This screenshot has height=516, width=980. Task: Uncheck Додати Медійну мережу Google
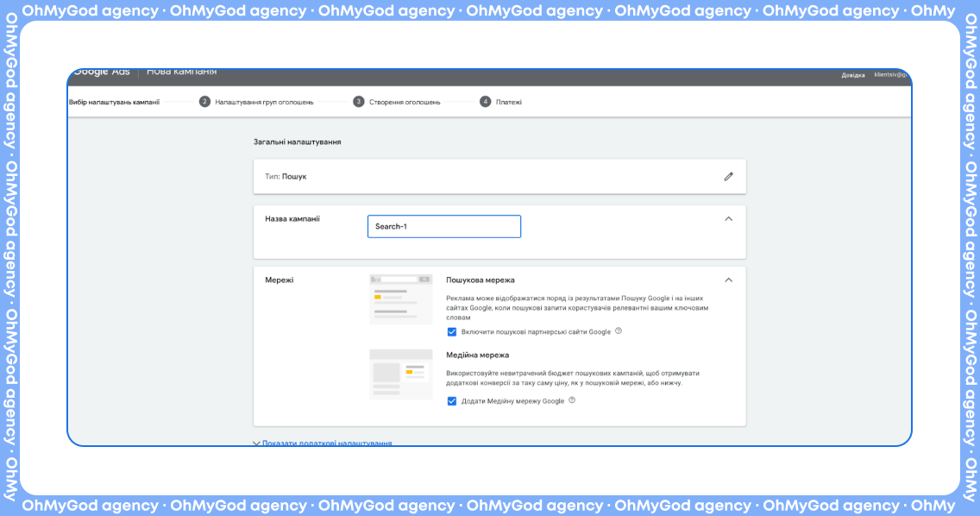coord(452,401)
